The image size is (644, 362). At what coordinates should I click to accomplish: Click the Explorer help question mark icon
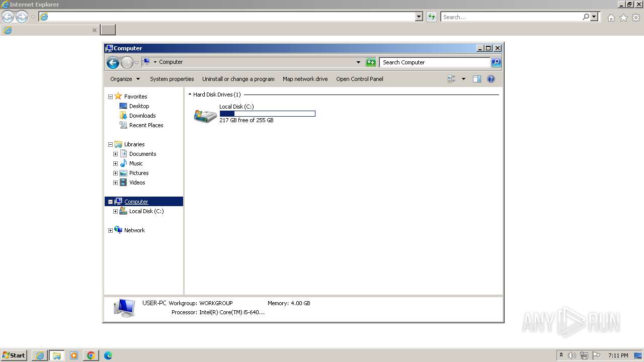tap(491, 79)
